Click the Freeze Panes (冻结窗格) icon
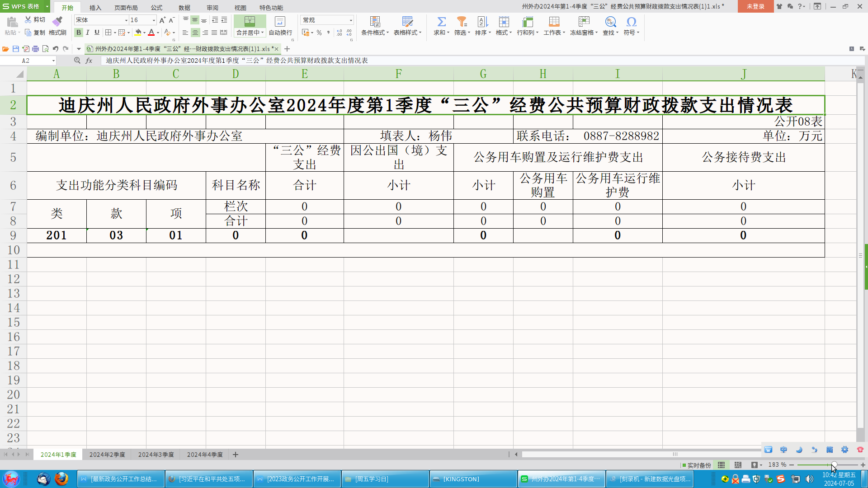868x488 pixels. click(x=584, y=22)
